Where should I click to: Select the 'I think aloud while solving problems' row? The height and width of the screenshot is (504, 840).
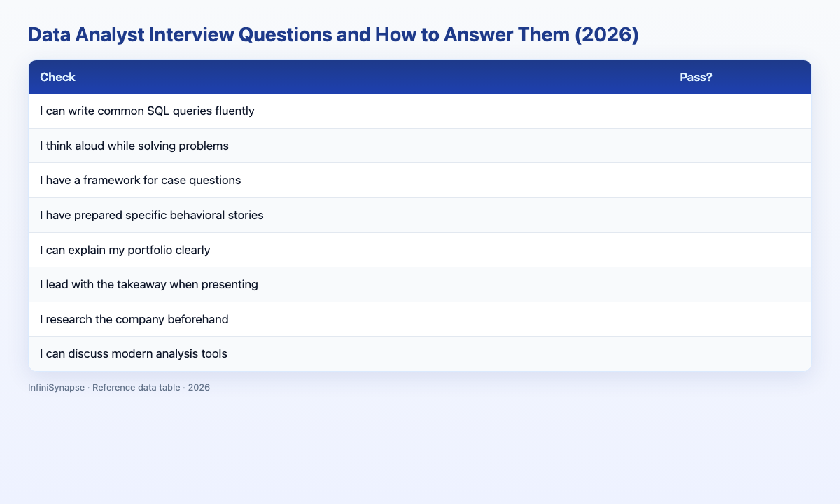tap(420, 146)
